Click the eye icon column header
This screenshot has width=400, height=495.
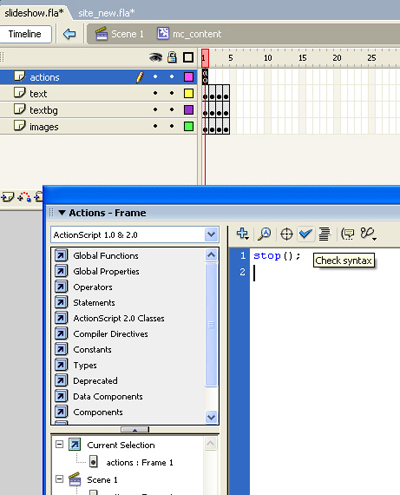coord(155,58)
